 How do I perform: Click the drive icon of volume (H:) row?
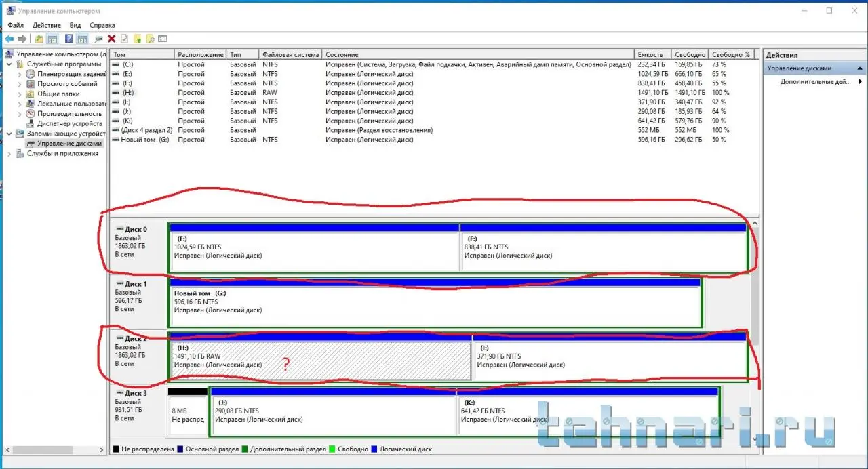(115, 92)
